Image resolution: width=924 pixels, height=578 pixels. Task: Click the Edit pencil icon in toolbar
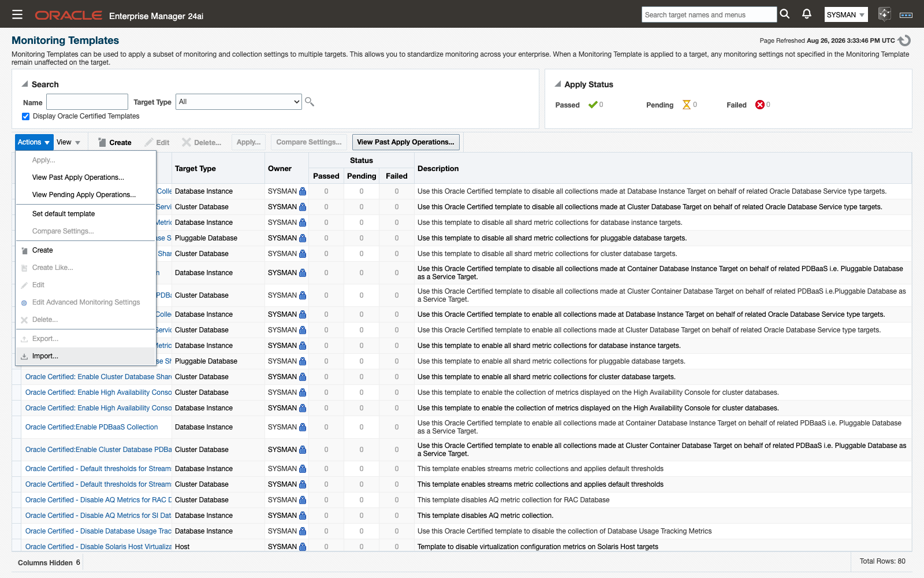tap(149, 142)
